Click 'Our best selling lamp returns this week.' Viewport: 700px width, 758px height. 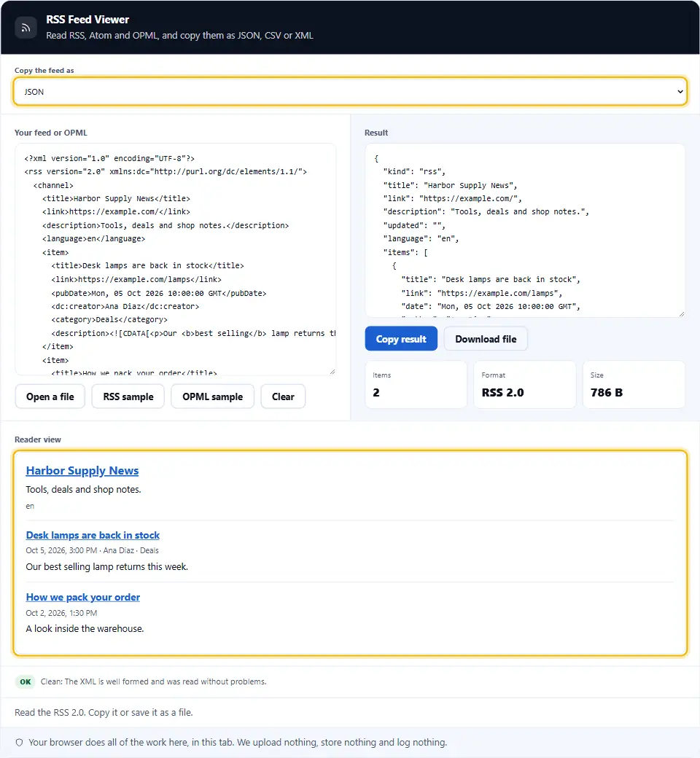tap(107, 566)
